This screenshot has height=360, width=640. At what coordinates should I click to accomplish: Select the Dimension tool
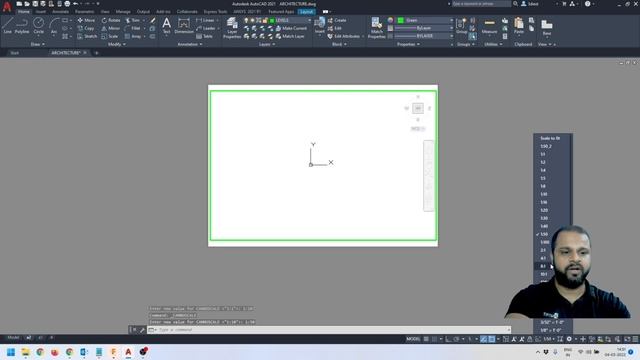pyautogui.click(x=184, y=26)
